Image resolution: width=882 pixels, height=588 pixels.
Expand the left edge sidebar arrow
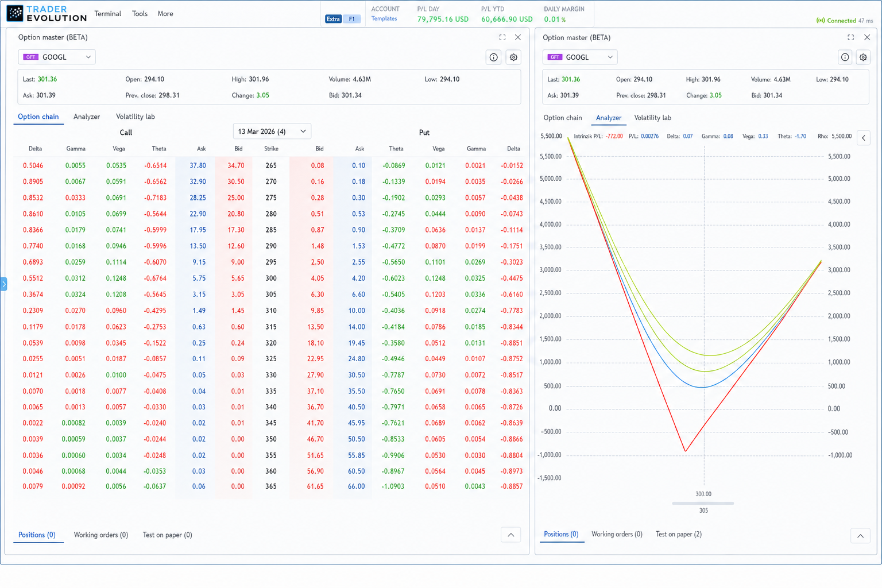coord(3,284)
